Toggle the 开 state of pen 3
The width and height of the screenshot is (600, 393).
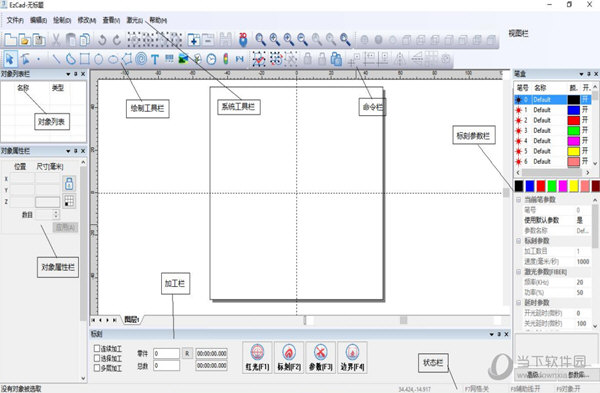pos(585,130)
